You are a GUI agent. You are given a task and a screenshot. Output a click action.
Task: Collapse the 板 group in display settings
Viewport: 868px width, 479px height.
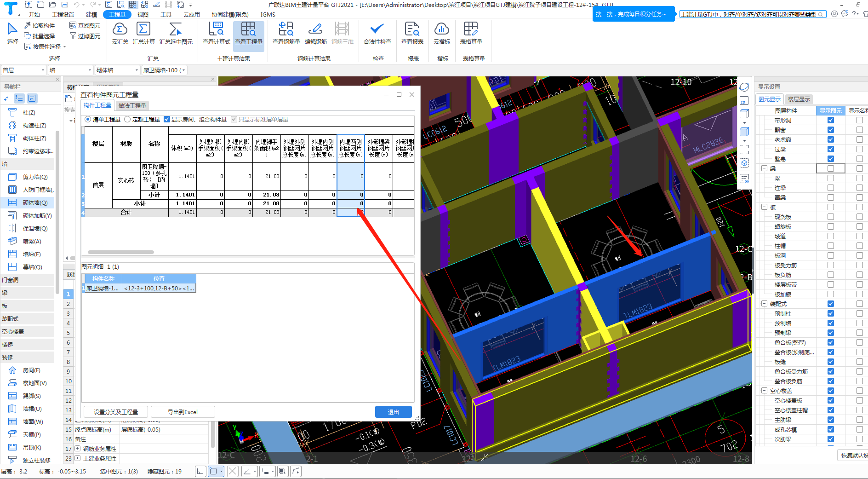pos(764,207)
